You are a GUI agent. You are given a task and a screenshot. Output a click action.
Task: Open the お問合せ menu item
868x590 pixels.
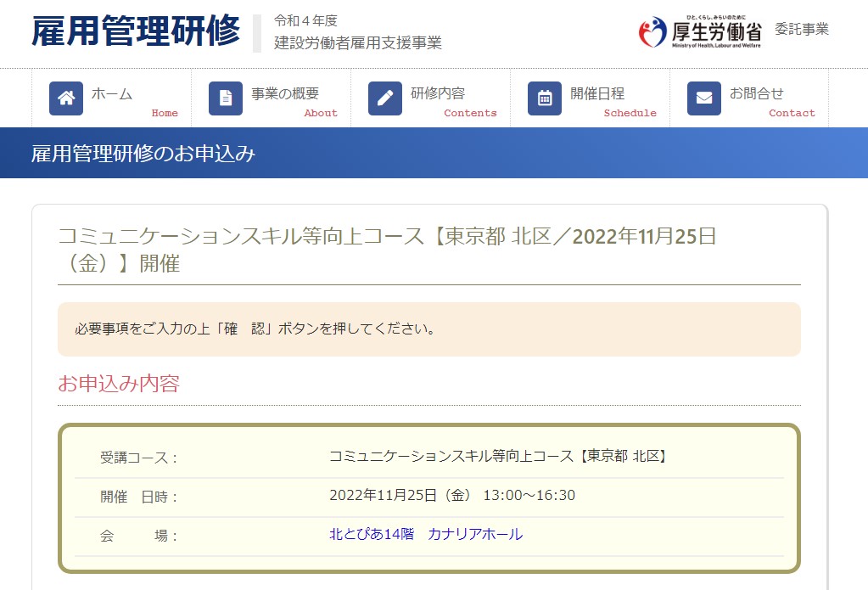click(757, 93)
